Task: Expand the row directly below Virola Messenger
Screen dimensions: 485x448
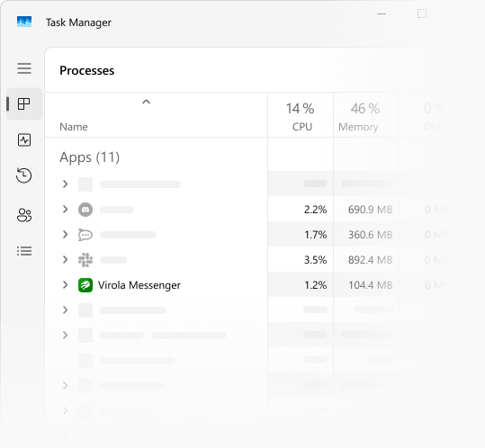Action: tap(65, 309)
